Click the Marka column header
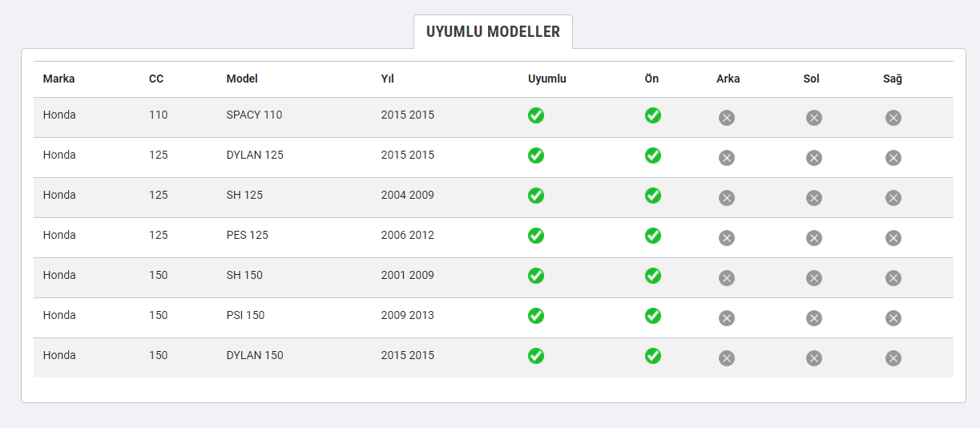Viewport: 980px width, 428px height. click(x=59, y=79)
